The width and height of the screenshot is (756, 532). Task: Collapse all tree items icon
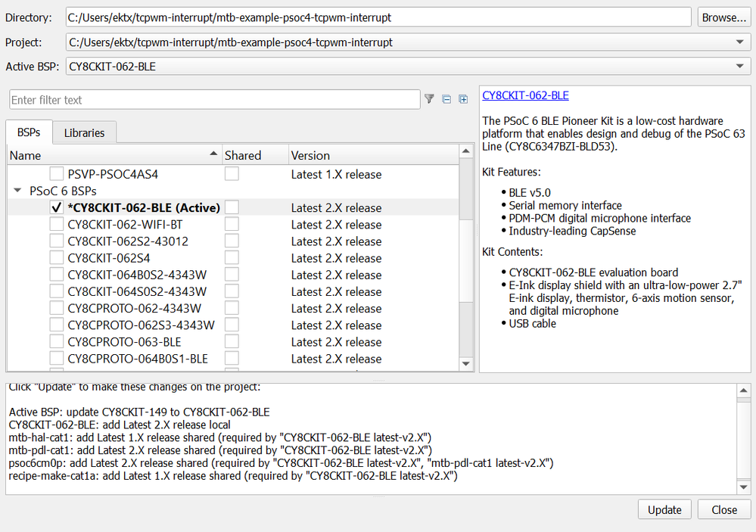click(446, 99)
